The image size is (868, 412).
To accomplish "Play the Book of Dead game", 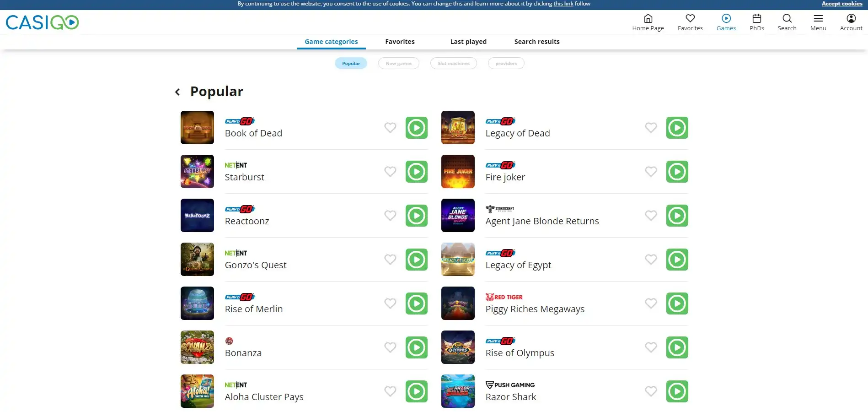I will pyautogui.click(x=416, y=128).
